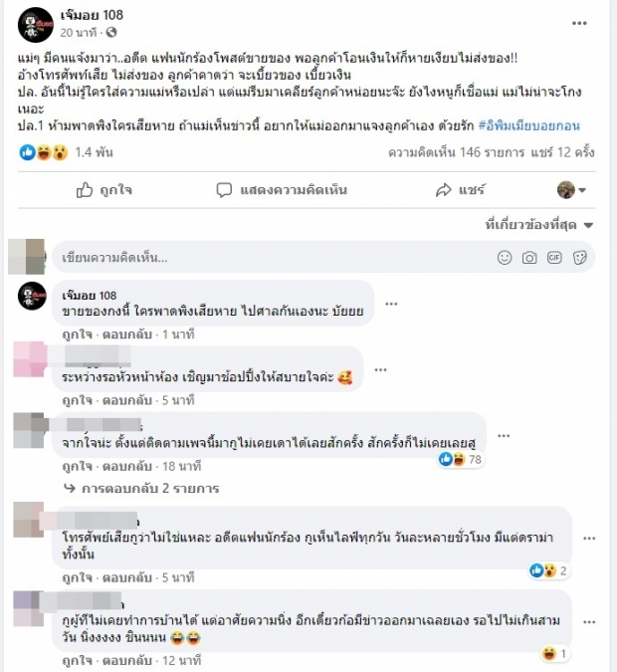Open three-dot menu beside เจ๊มอย 108 comment
The image size is (617, 672).
(x=391, y=304)
